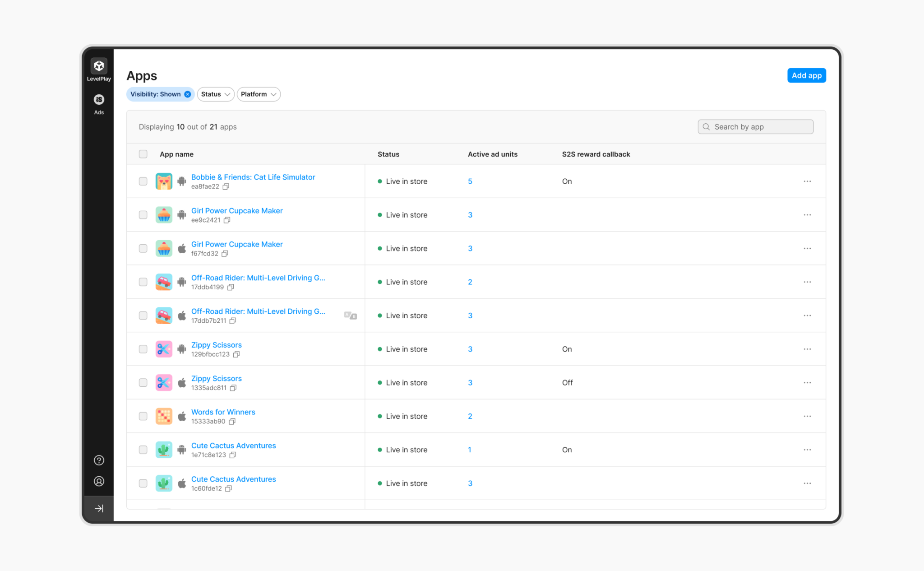The height and width of the screenshot is (571, 924).
Task: Click the Android icon beside Zippy Scissors
Action: pos(181,349)
